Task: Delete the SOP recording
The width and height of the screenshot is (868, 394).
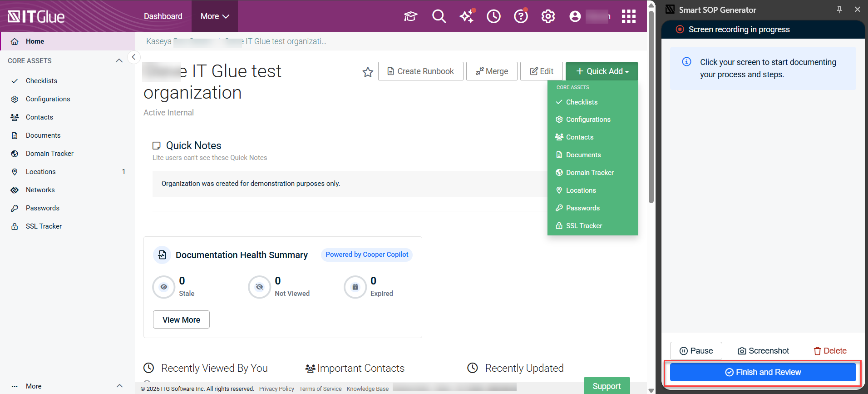Action: tap(830, 351)
